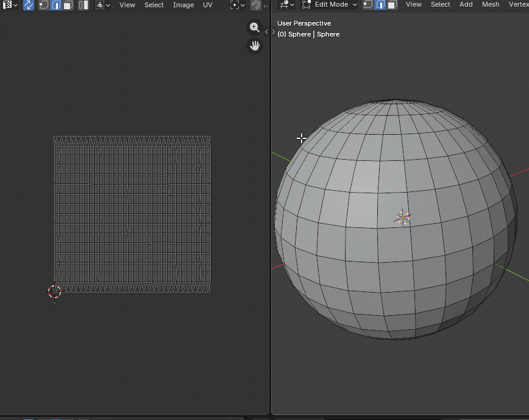Expand UV Editor sidebar arrow
529x420 pixels.
[266, 32]
